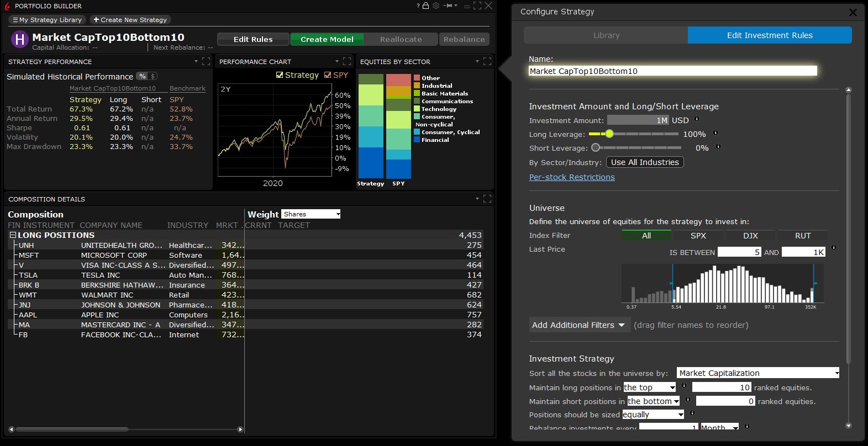Open the Add Additional Filters dropdown
868x446 pixels.
pyautogui.click(x=578, y=325)
